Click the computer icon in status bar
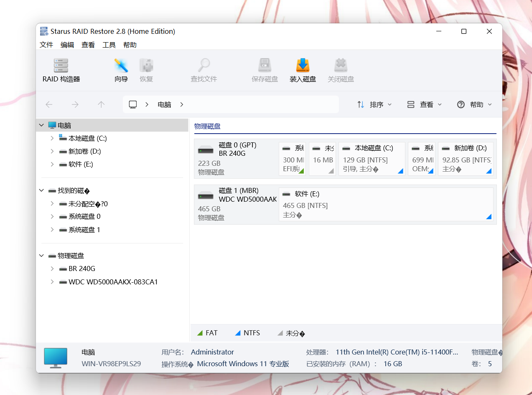Image resolution: width=532 pixels, height=395 pixels. tap(56, 358)
